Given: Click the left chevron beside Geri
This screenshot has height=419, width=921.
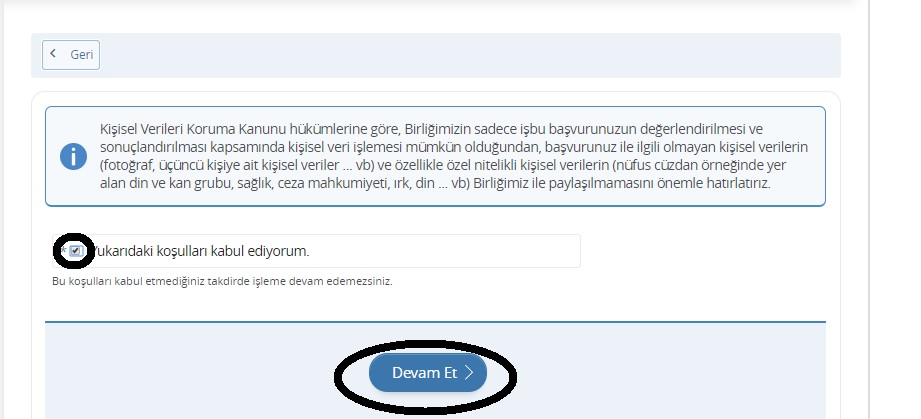Looking at the screenshot, I should coord(53,53).
